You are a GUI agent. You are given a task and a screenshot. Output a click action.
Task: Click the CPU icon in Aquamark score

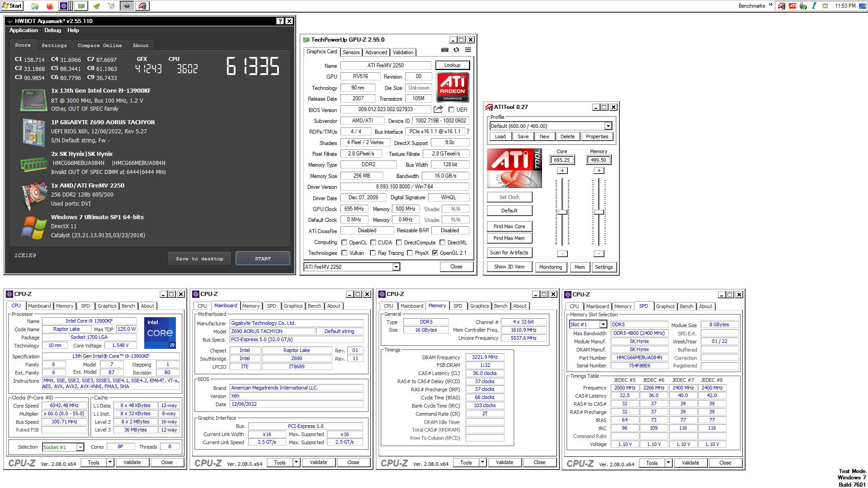coord(33,100)
